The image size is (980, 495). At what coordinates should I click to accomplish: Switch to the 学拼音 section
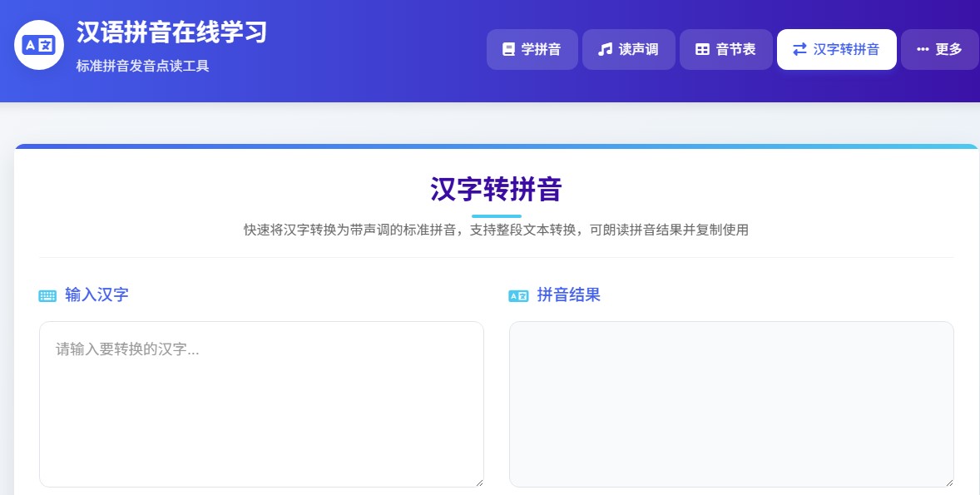pyautogui.click(x=532, y=48)
